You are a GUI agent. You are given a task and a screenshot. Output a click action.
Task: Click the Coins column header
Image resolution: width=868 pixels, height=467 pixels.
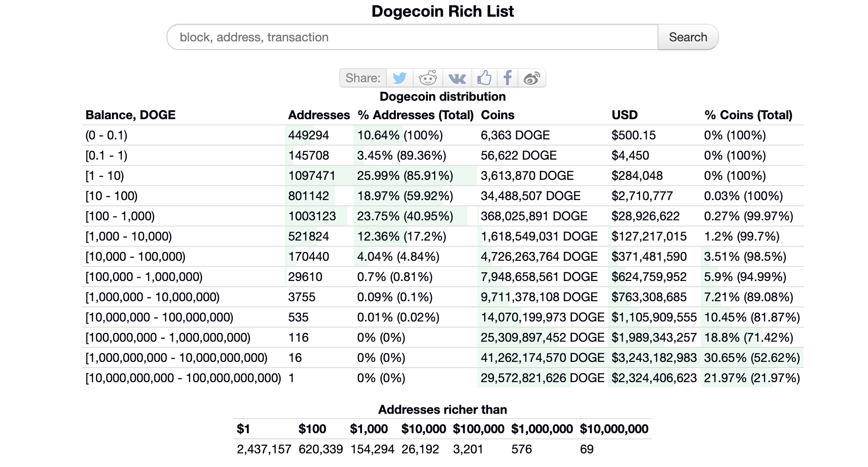497,115
